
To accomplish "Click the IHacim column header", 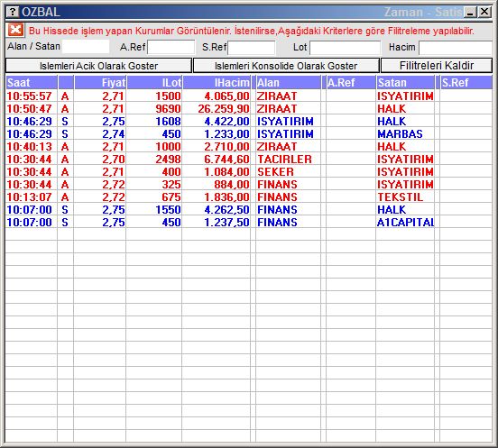I will click(x=217, y=83).
